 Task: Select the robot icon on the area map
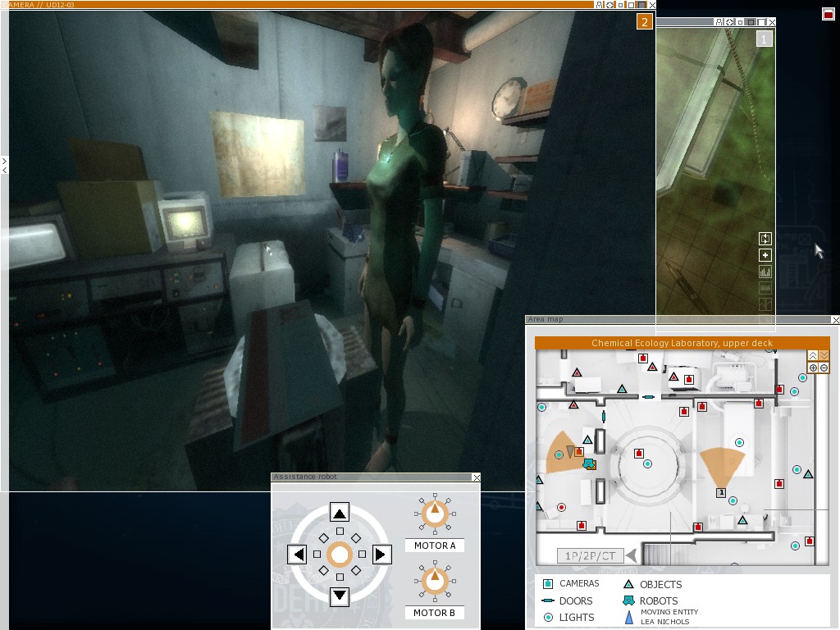click(x=589, y=464)
